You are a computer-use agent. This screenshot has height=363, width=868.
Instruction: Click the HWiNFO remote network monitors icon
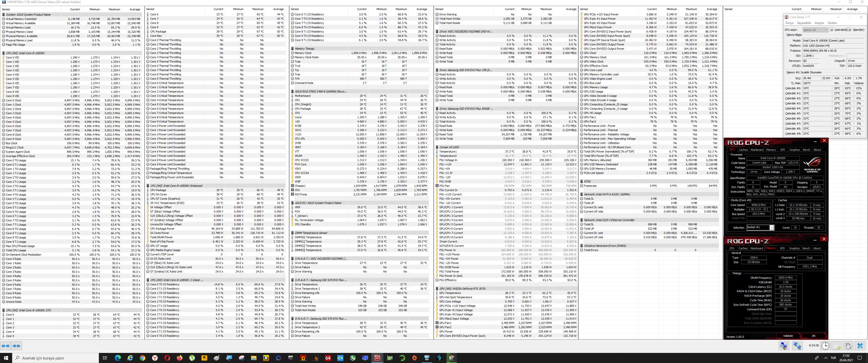[797, 346]
